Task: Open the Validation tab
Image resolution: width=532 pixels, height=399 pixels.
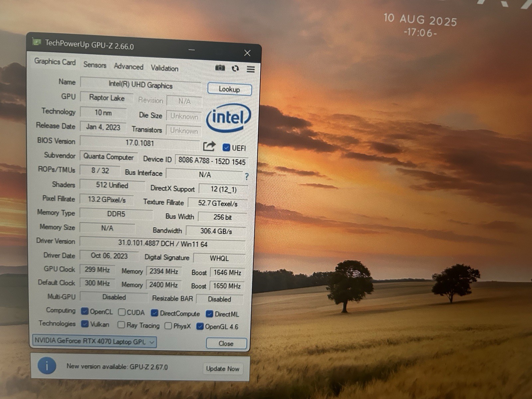Action: pos(165,68)
